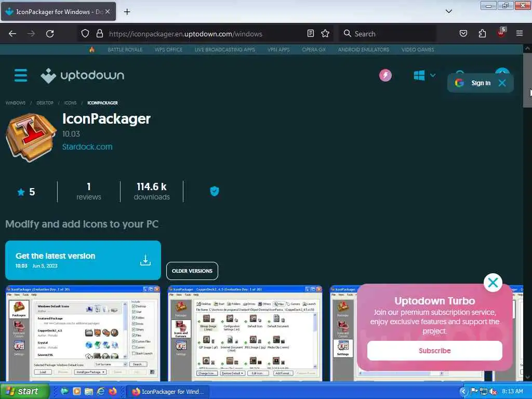
Task: Click the padlock site info icon
Action: pyautogui.click(x=99, y=33)
